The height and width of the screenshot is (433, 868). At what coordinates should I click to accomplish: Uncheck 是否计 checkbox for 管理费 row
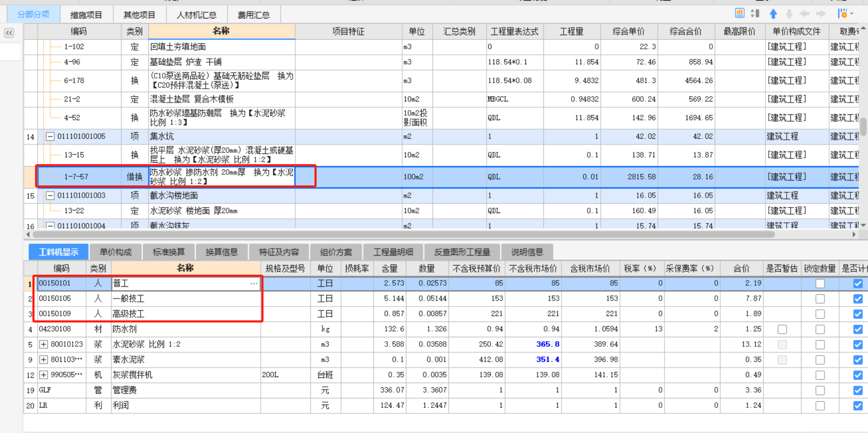pyautogui.click(x=858, y=390)
